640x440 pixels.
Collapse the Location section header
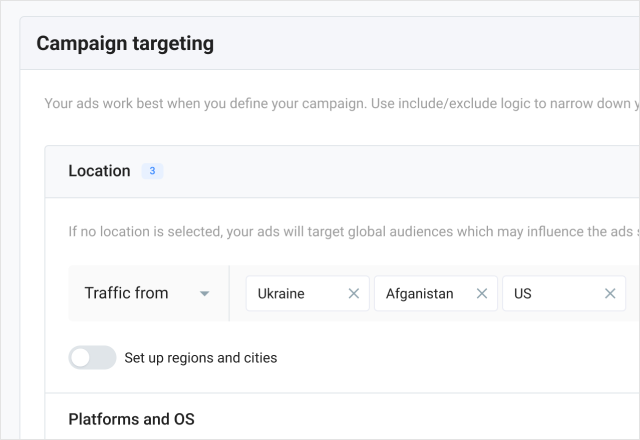click(99, 171)
